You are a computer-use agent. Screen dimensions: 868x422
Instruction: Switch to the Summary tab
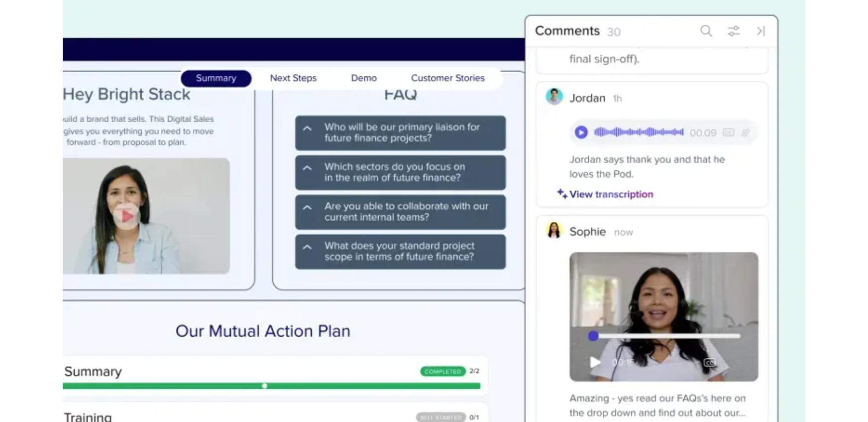(216, 78)
